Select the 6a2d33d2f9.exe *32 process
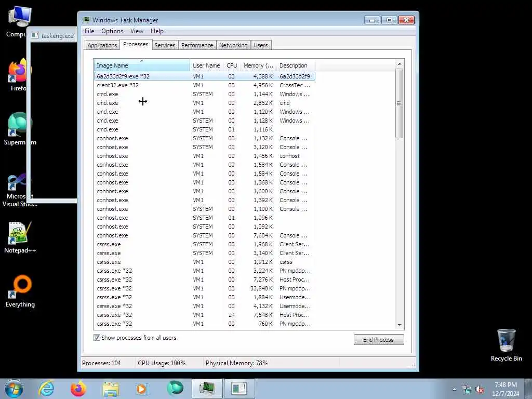Viewport: 532px width, 399px height. pos(205,76)
